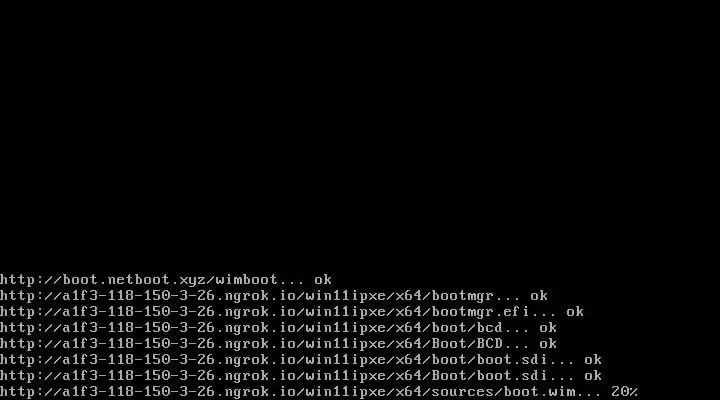
Task: Click the uppercase Boot/BCD URL
Action: coord(251,344)
